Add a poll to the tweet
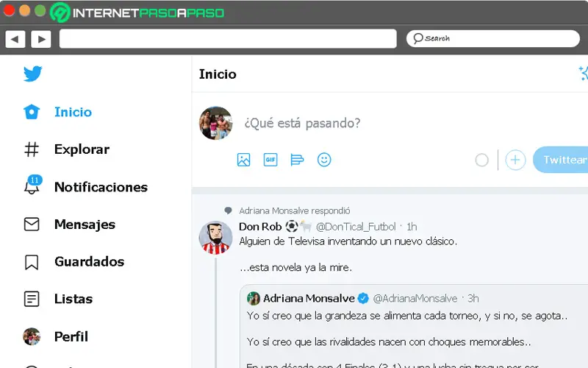 pos(297,160)
